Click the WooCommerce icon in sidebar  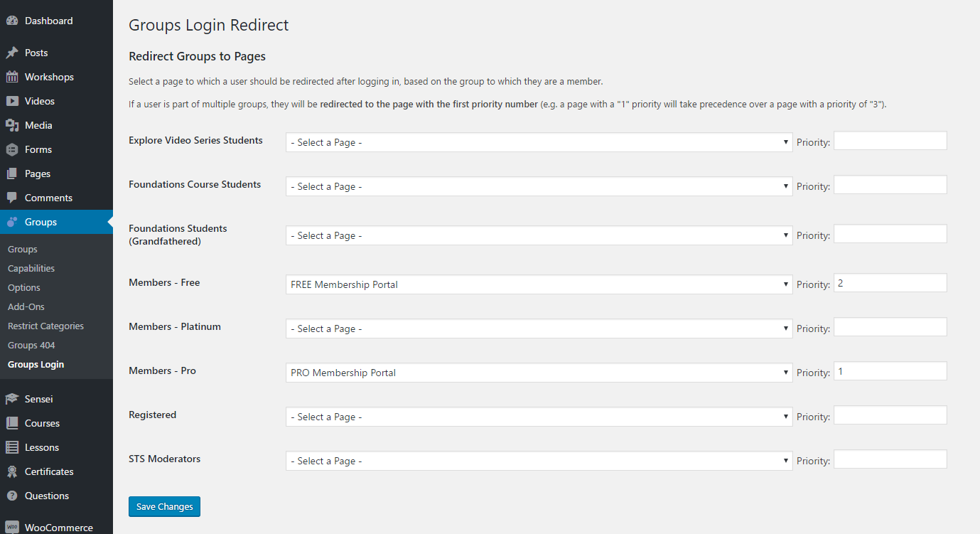coord(12,528)
